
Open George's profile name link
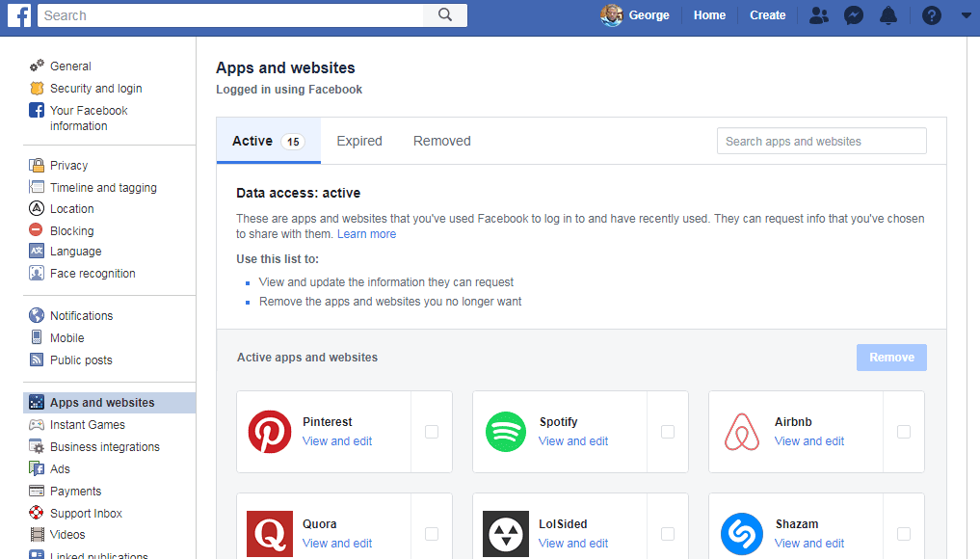[649, 15]
